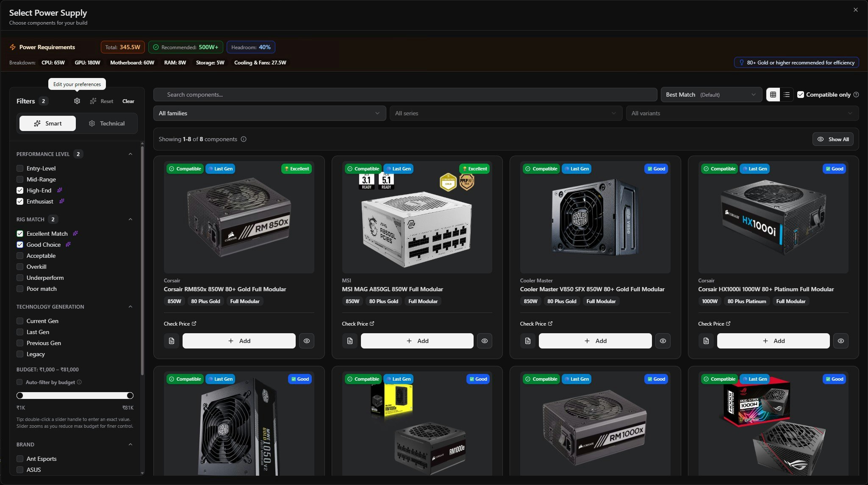This screenshot has width=868, height=485.
Task: Uncheck the High-End checkbox
Action: tap(20, 190)
